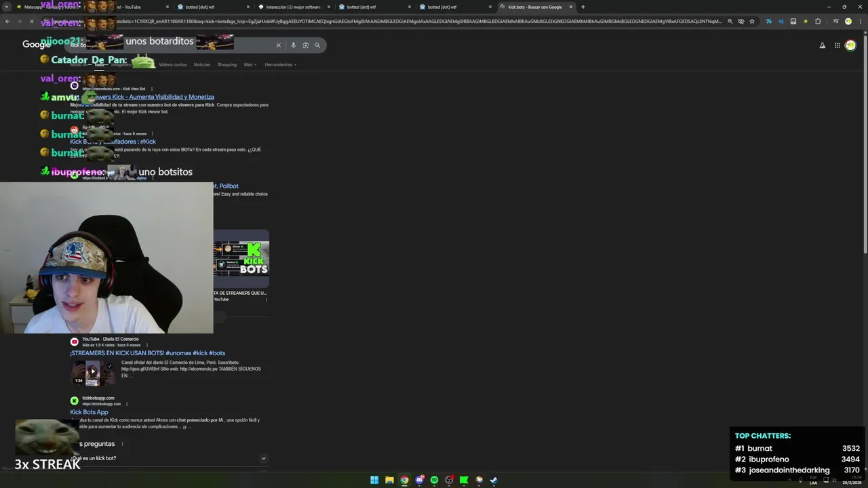Start voice search with the microphone icon

pos(293,45)
